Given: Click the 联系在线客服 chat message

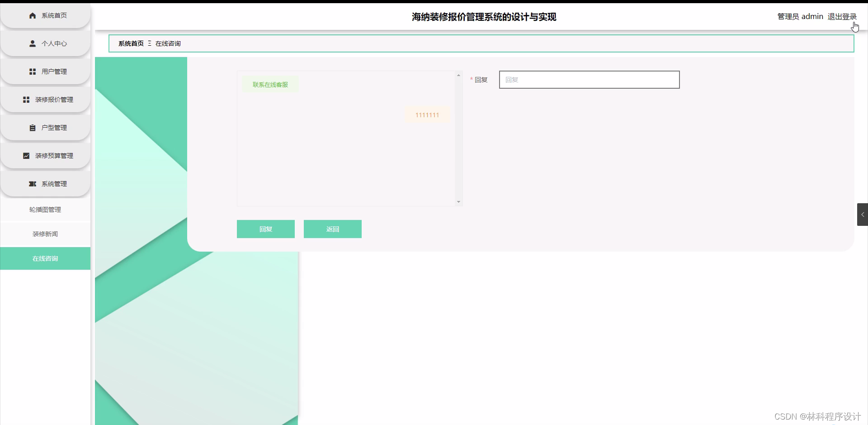Looking at the screenshot, I should coord(270,85).
